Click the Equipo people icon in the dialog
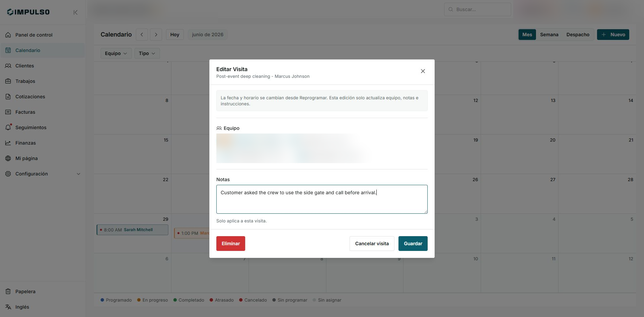 point(219,128)
